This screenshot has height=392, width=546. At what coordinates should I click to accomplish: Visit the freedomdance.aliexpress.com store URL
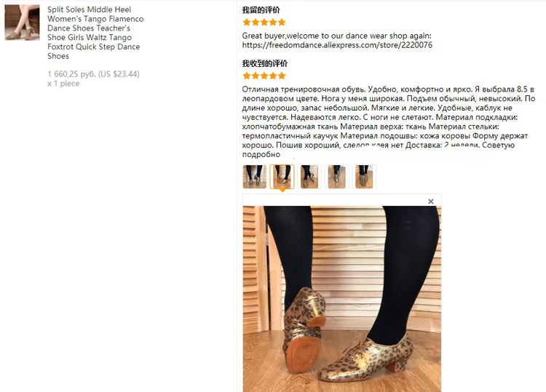pos(337,45)
